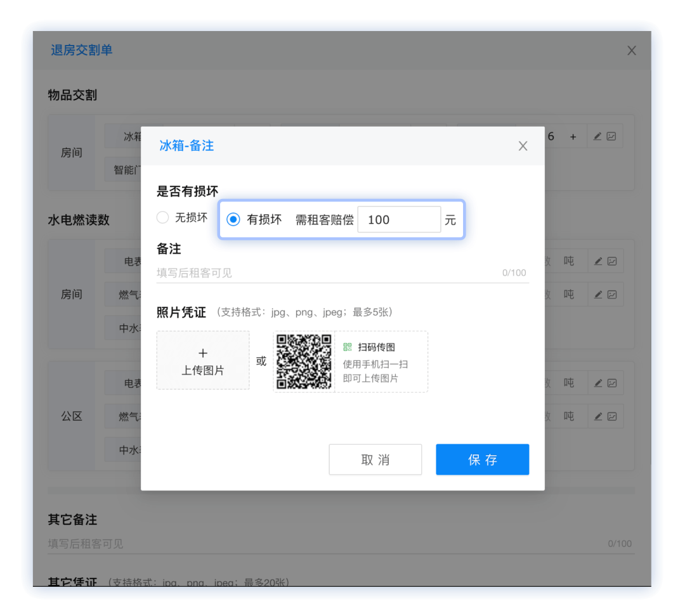Click the plus stepper beside quantity 6
The image size is (685, 616).
click(573, 137)
